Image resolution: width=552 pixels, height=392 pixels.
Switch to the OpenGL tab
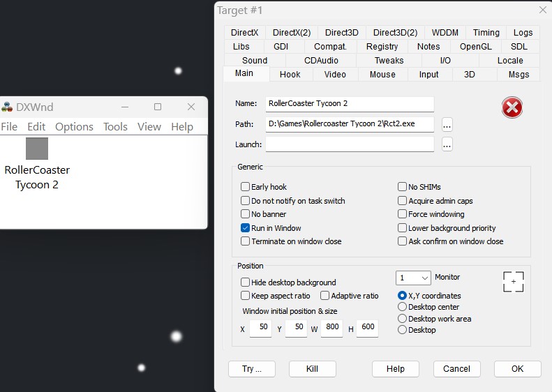476,47
